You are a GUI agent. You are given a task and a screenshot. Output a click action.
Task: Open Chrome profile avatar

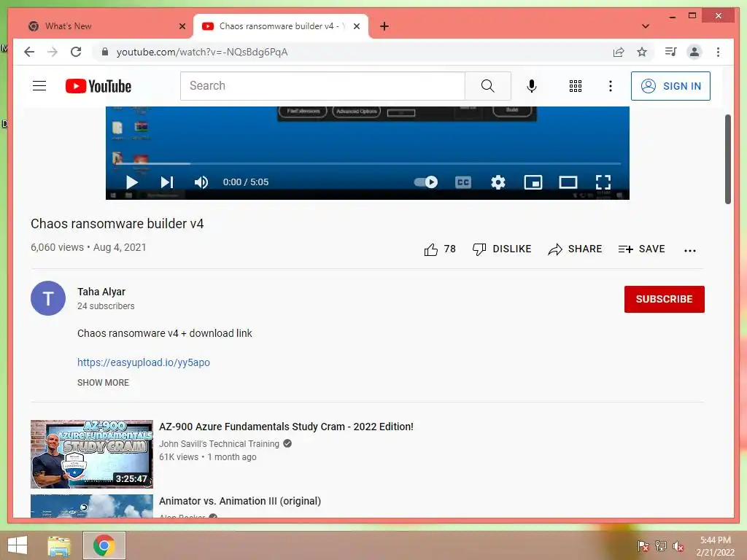(x=694, y=52)
